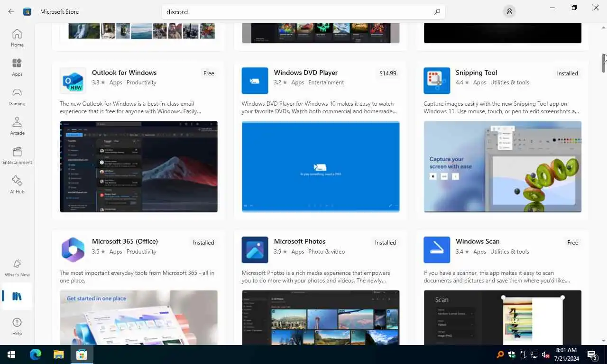Viewport: 607px width, 364px height.
Task: Click the Windows DVD Player app icon
Action: point(255,81)
